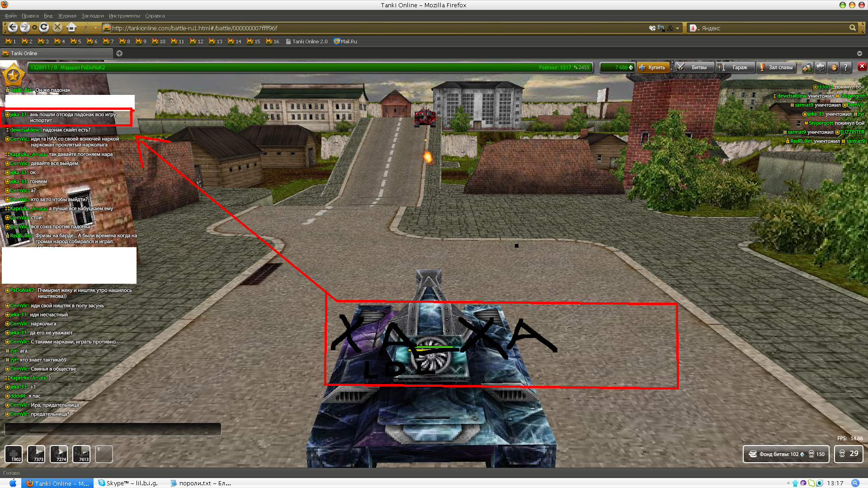Screen dimensions: 868x488
Task: Click the Фонд битвы 102 panel
Action: tap(786, 454)
